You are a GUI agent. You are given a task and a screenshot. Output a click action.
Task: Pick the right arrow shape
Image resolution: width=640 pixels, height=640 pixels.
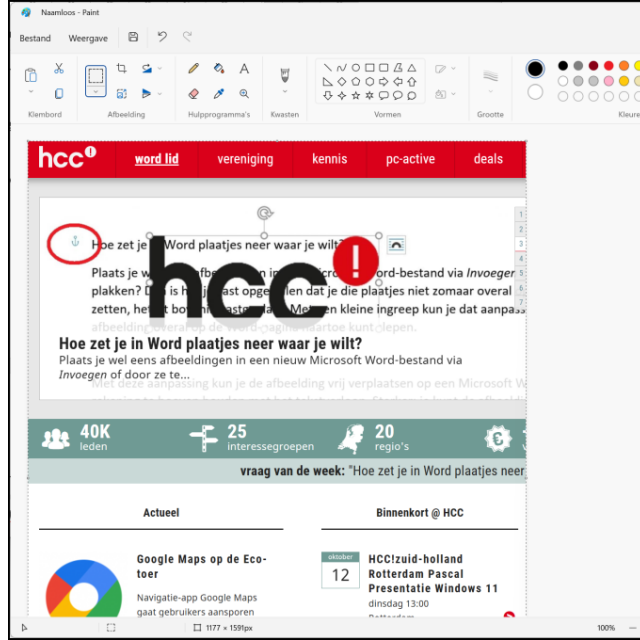click(384, 82)
